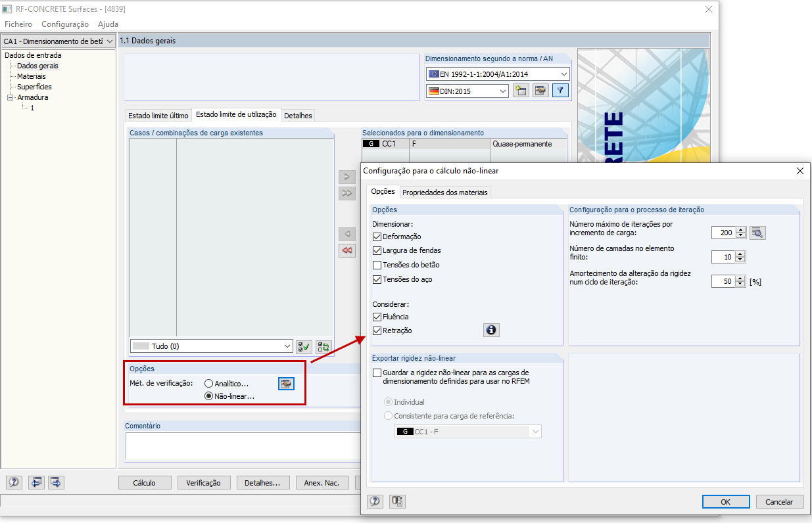This screenshot has width=812, height=523.
Task: Enable Tensões do betão checkbox
Action: click(x=377, y=265)
